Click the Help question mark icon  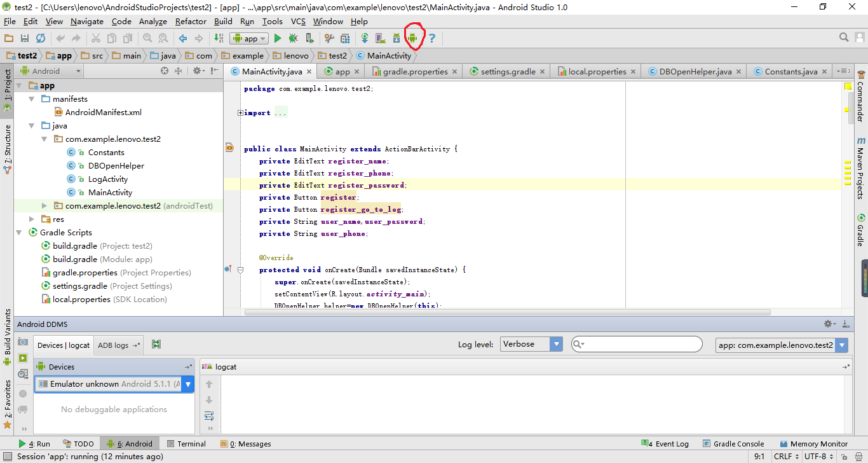[x=432, y=38]
